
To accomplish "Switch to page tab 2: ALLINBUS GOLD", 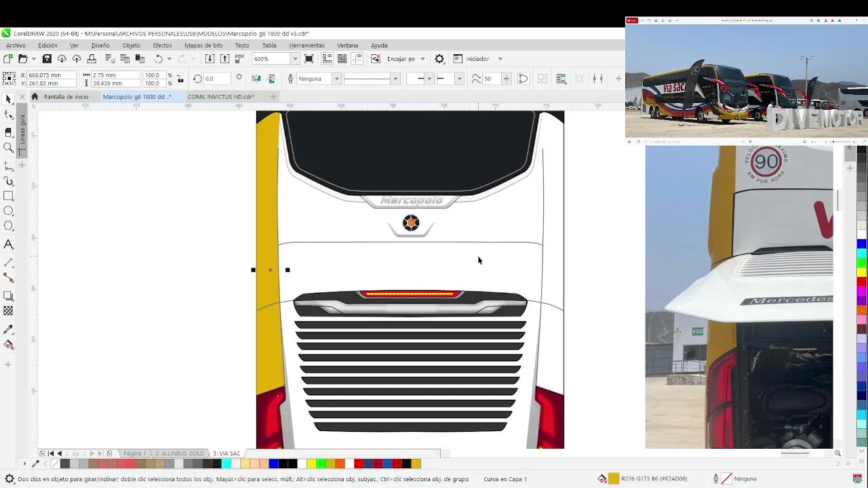I will tap(179, 453).
